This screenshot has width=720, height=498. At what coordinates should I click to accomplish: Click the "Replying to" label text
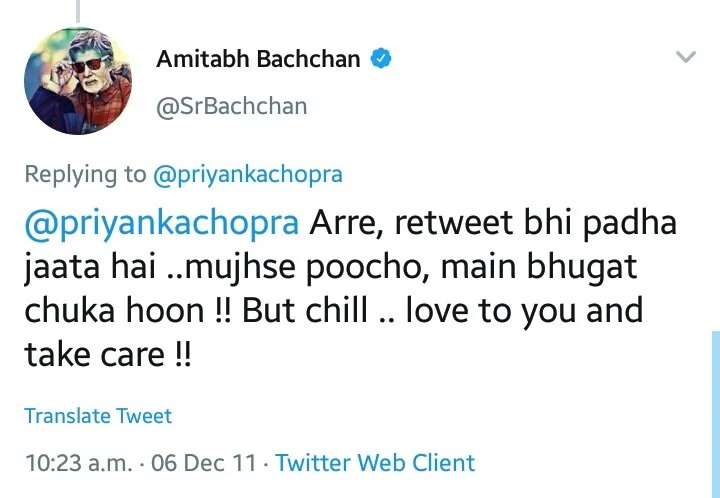pos(85,174)
